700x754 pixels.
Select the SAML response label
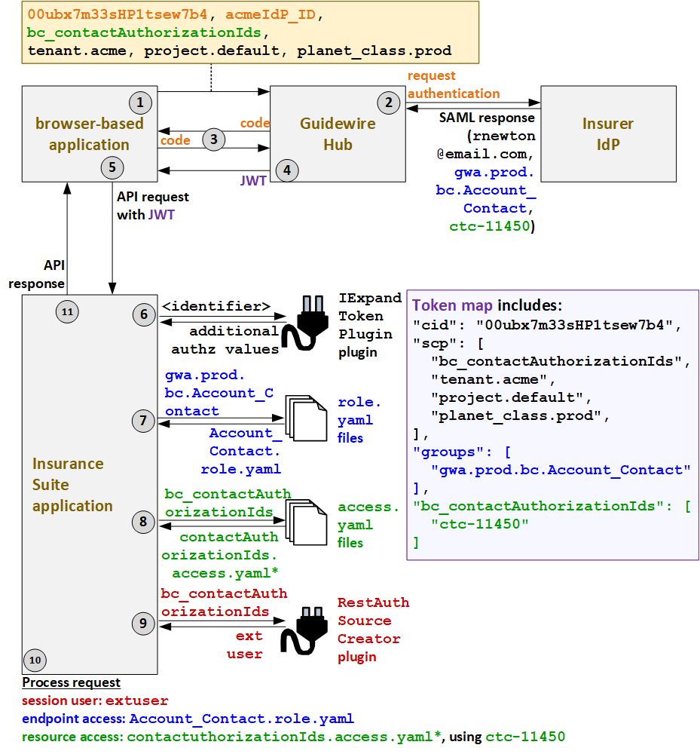[486, 118]
